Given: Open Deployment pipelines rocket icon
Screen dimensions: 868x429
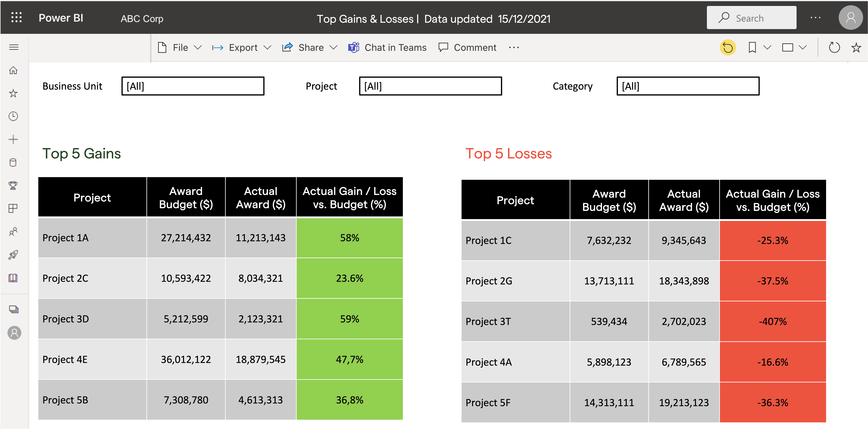Looking at the screenshot, I should point(13,255).
